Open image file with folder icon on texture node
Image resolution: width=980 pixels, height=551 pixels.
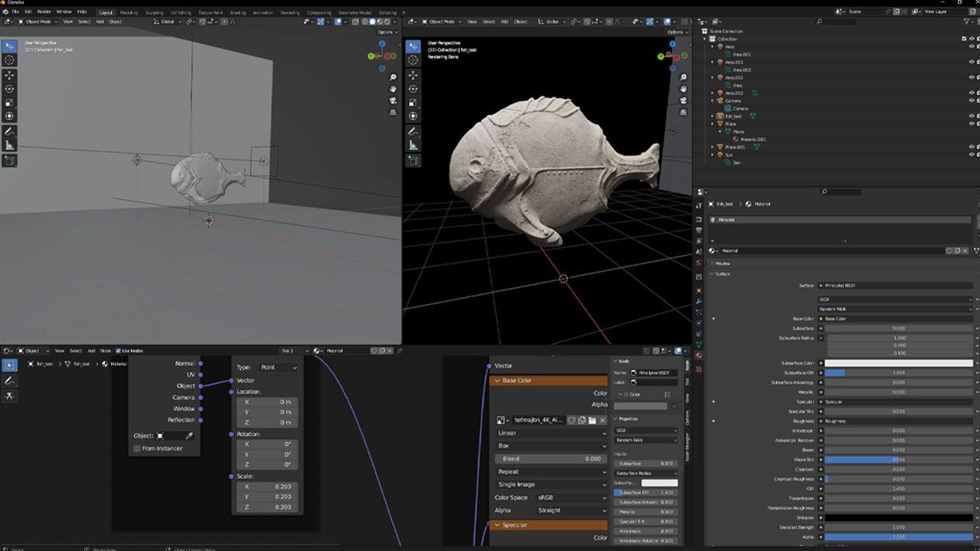pos(592,420)
